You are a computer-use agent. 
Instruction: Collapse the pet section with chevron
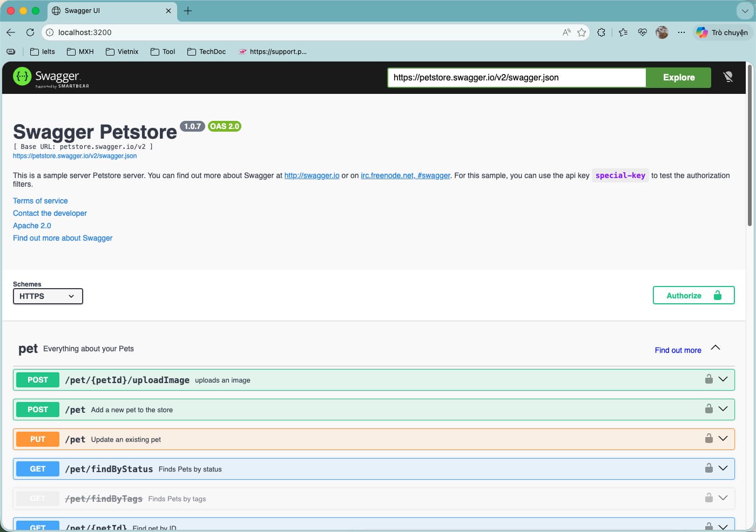point(715,348)
